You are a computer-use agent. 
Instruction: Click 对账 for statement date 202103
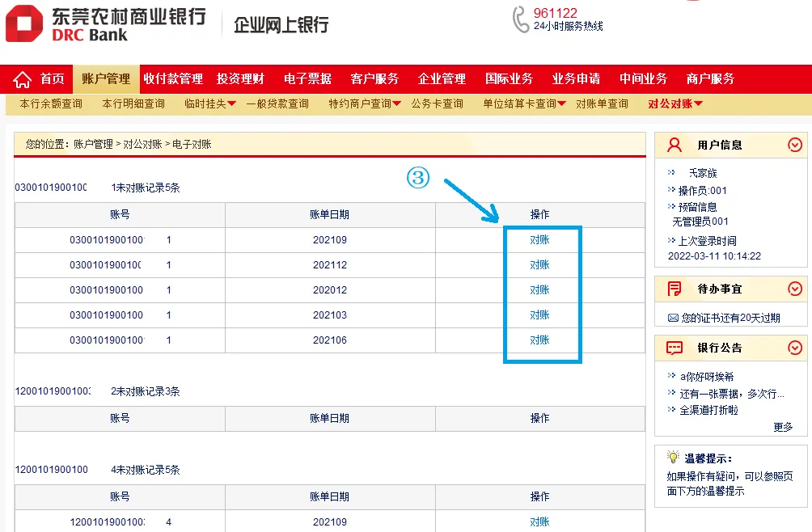click(x=539, y=315)
